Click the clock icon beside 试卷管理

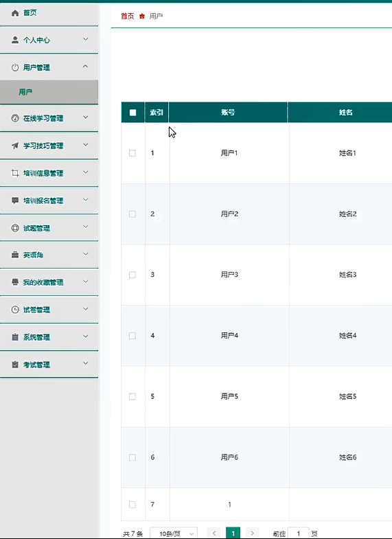[x=15, y=310]
